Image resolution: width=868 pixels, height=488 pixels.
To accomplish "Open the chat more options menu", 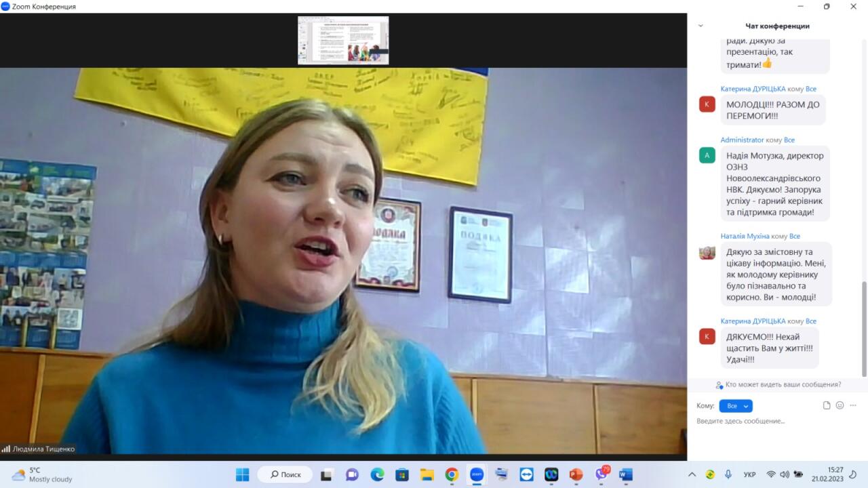I will point(853,405).
